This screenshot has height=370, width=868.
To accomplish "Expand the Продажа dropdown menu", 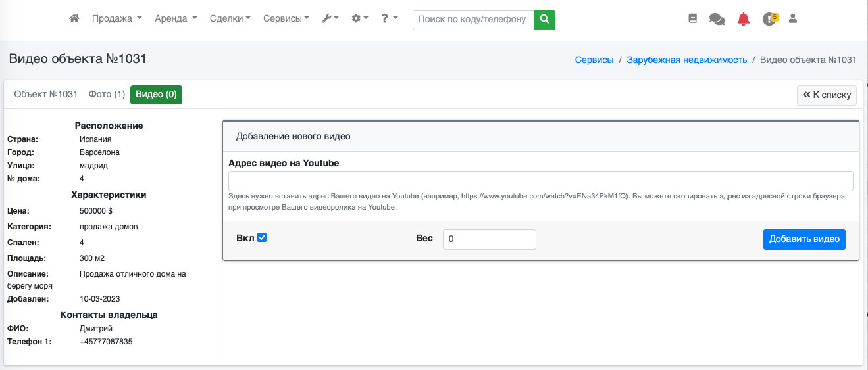I will point(116,19).
